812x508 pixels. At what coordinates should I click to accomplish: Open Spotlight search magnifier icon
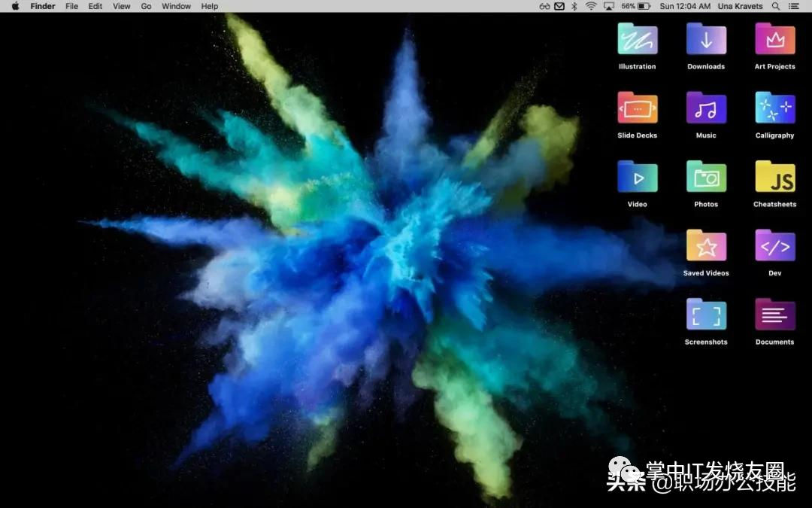[776, 6]
